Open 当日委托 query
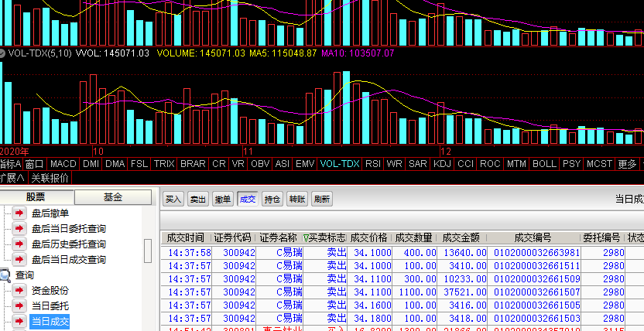The height and width of the screenshot is (331, 644). coord(50,306)
